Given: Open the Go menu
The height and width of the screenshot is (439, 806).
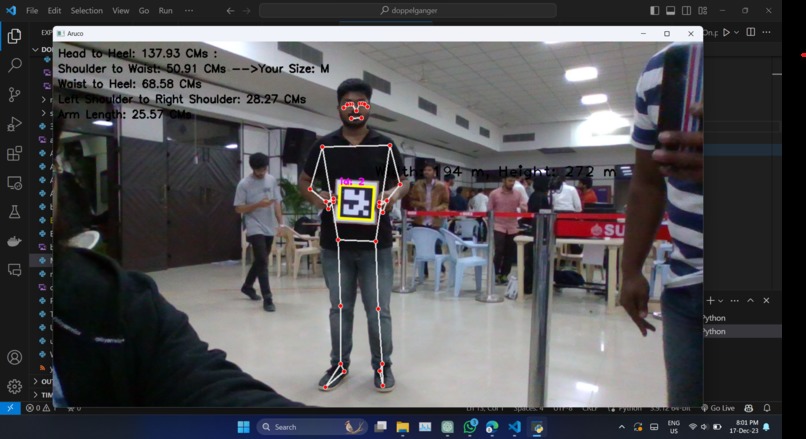Looking at the screenshot, I should [144, 10].
